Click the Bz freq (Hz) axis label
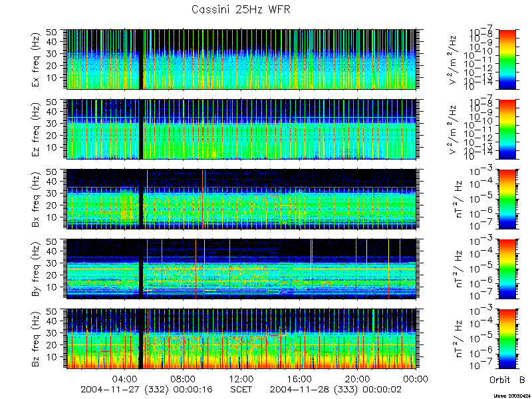The width and height of the screenshot is (532, 399). [37, 338]
